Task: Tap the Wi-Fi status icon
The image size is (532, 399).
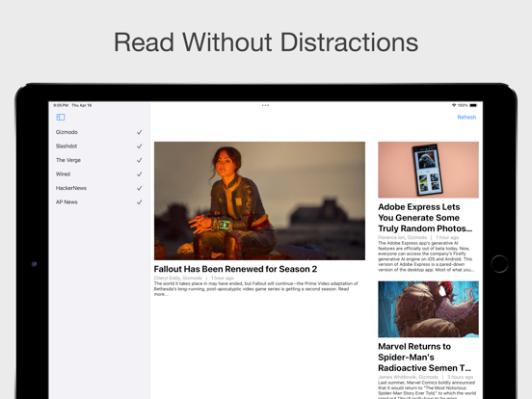Action: [454, 105]
